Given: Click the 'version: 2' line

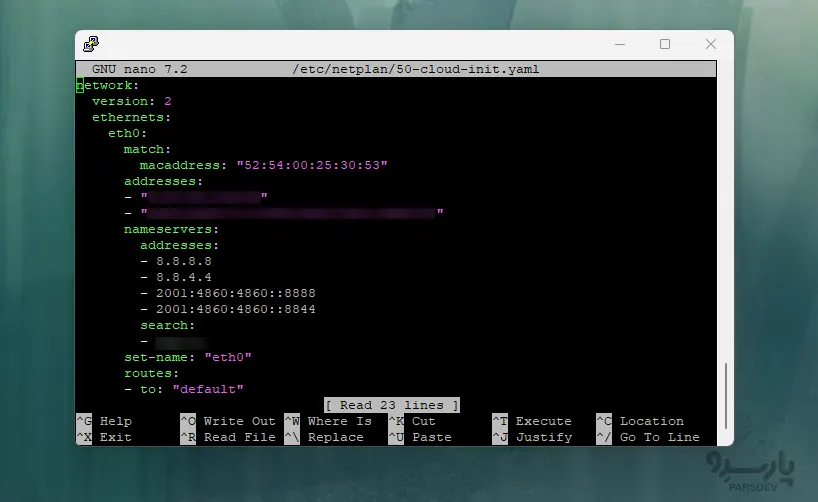Looking at the screenshot, I should click(131, 101).
